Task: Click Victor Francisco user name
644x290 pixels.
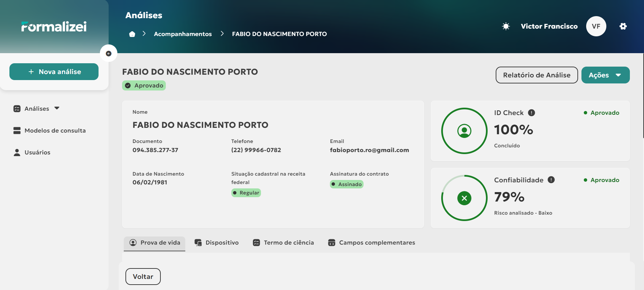Action: pyautogui.click(x=549, y=26)
